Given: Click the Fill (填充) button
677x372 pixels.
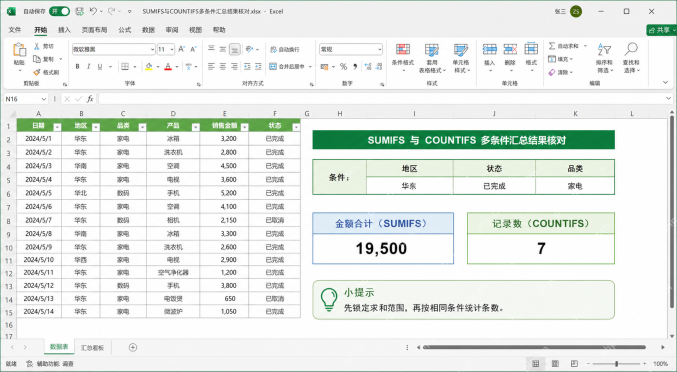Looking at the screenshot, I should pos(560,59).
